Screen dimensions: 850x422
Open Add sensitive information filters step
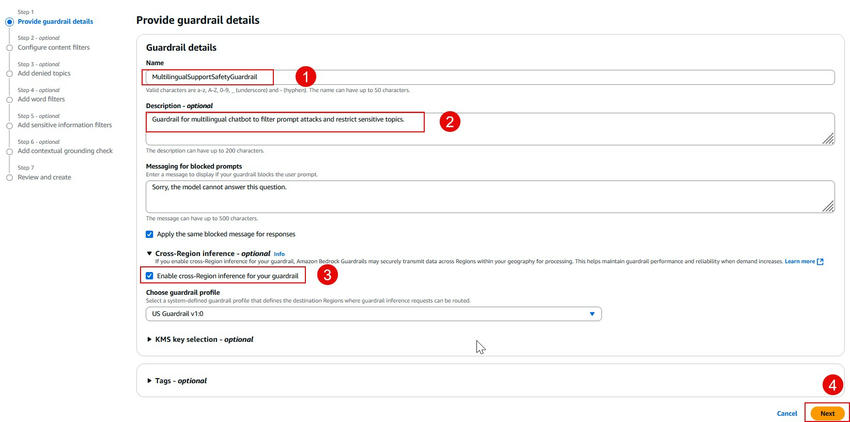(x=65, y=125)
